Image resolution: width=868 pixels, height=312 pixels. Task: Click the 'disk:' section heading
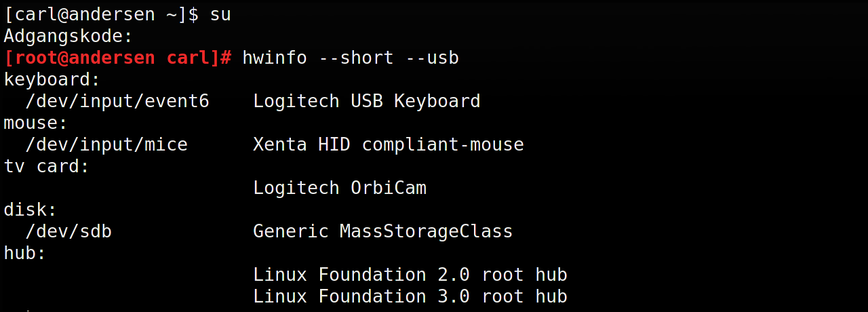31,210
